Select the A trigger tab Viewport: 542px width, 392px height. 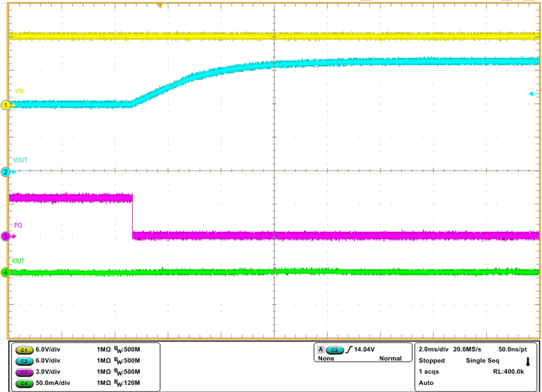pyautogui.click(x=320, y=349)
